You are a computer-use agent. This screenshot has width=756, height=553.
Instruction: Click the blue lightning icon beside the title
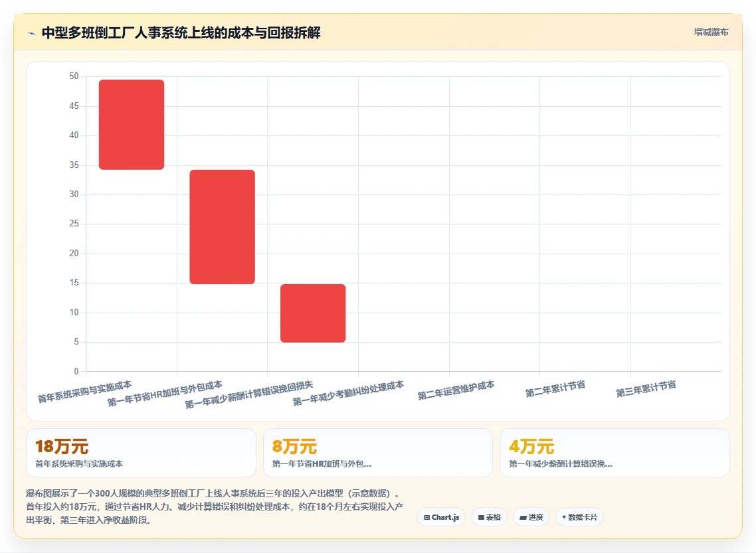click(x=31, y=33)
